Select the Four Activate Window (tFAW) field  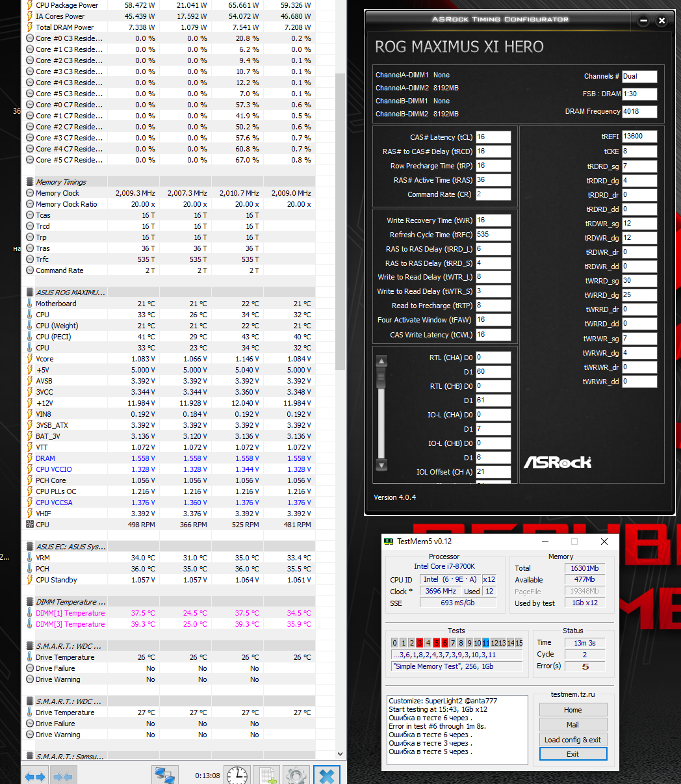pyautogui.click(x=493, y=320)
